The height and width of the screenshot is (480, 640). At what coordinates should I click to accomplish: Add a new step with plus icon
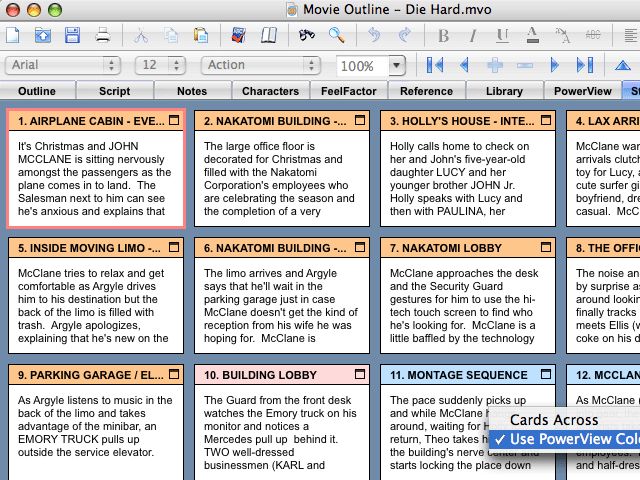click(x=495, y=65)
